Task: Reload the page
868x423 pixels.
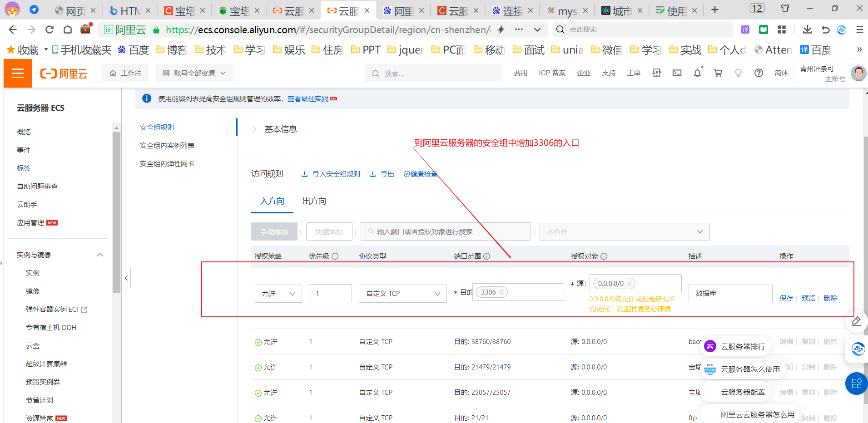Action: 50,30
